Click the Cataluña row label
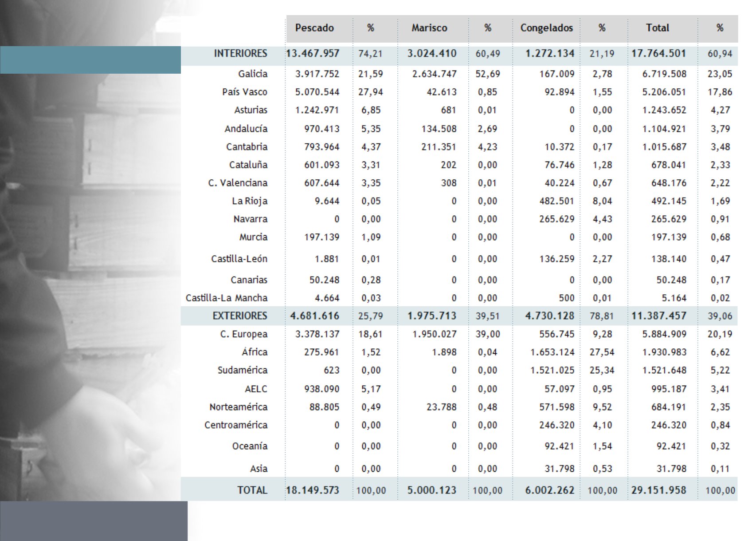Image resolution: width=756 pixels, height=541 pixels. click(248, 165)
